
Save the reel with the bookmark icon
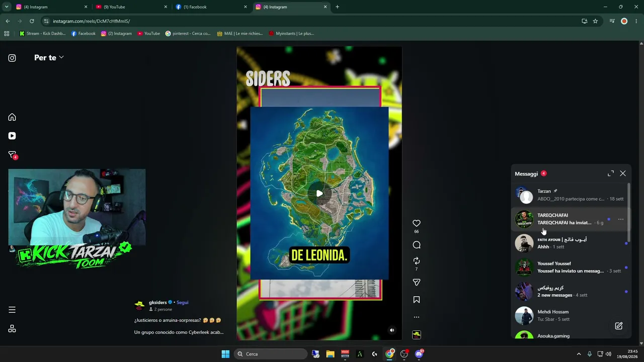click(x=417, y=300)
